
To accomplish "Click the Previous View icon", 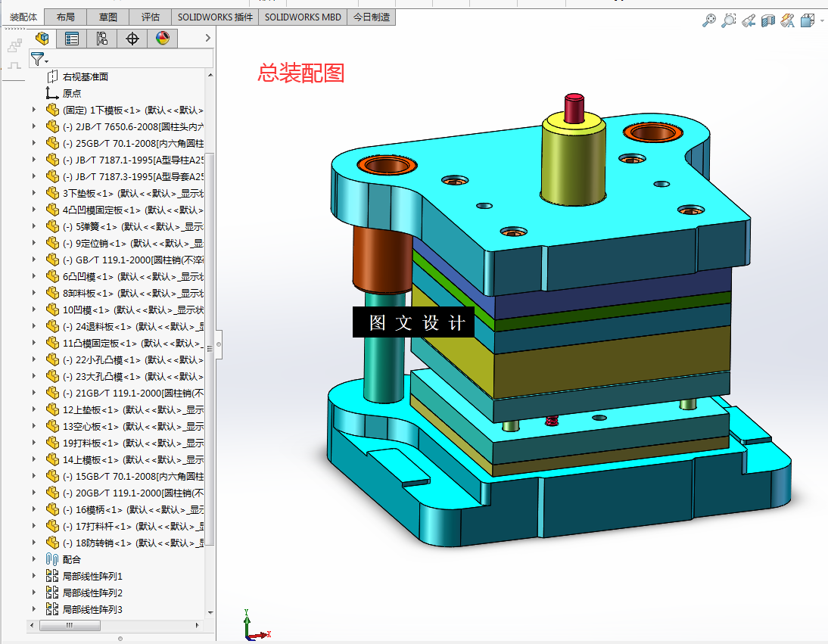I will pyautogui.click(x=749, y=20).
